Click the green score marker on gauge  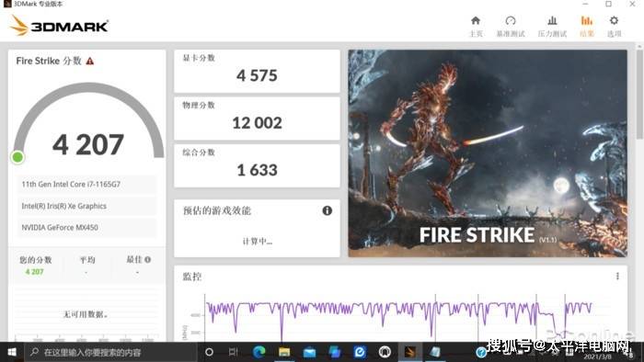17,157
